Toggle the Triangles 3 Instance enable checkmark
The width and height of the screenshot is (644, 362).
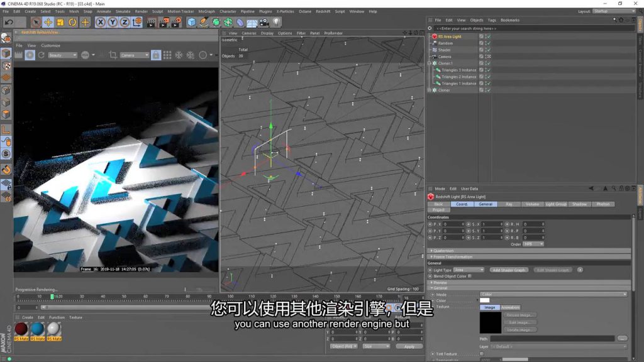click(x=489, y=70)
